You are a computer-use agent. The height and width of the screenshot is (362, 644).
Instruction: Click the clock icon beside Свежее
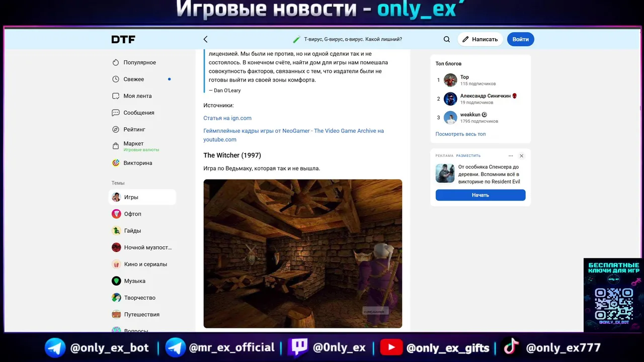coord(116,79)
